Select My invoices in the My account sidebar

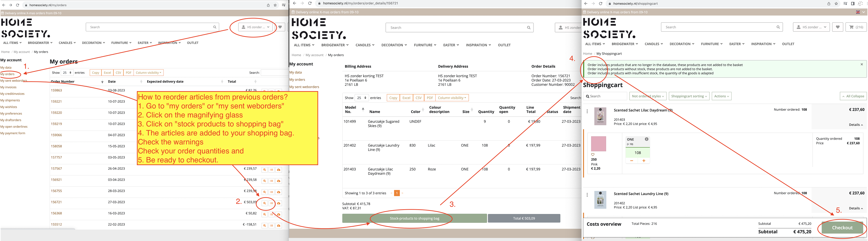pos(8,87)
